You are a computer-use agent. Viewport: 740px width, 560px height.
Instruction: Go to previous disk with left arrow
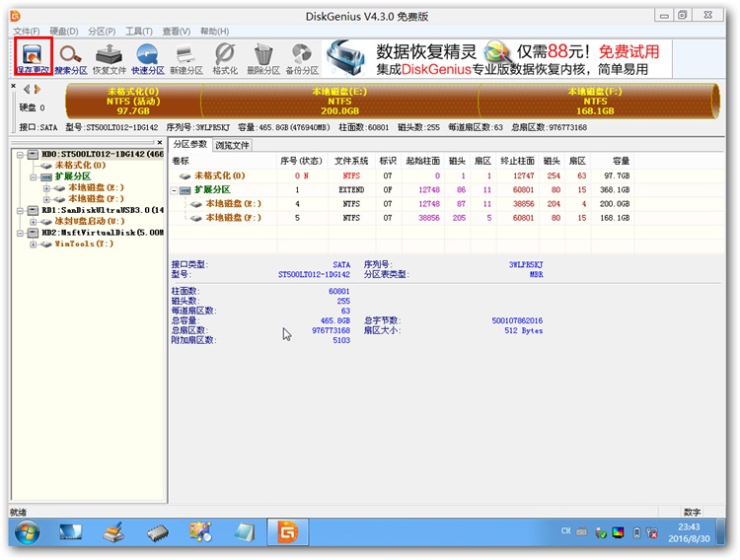coord(27,89)
